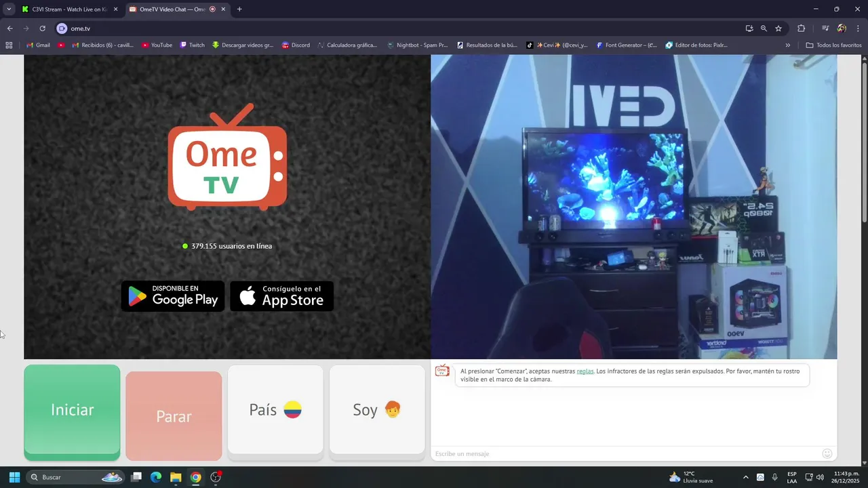Screen dimensions: 868x488
Task: Open a new browser tab
Action: (239, 9)
